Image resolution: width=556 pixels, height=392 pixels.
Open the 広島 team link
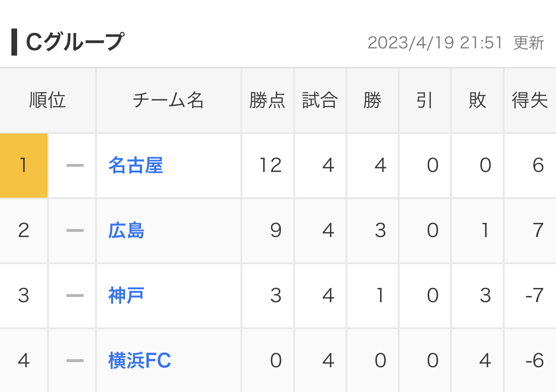(x=126, y=230)
